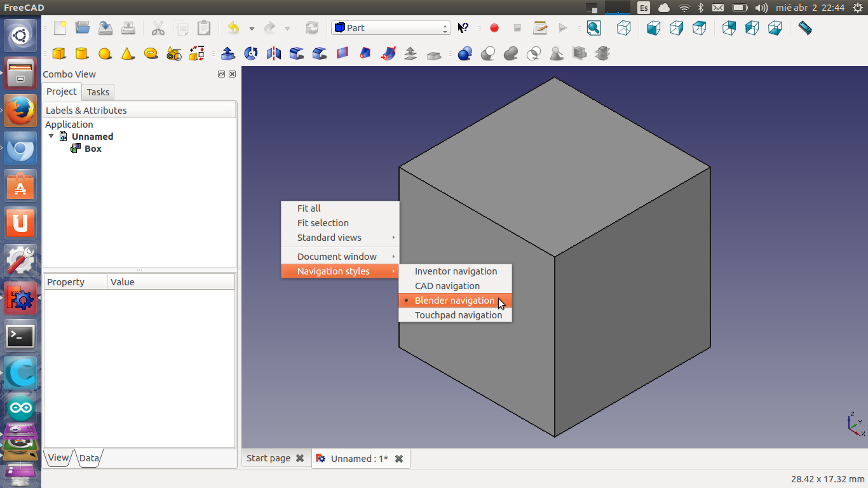Open the Start page tab

coord(268,458)
